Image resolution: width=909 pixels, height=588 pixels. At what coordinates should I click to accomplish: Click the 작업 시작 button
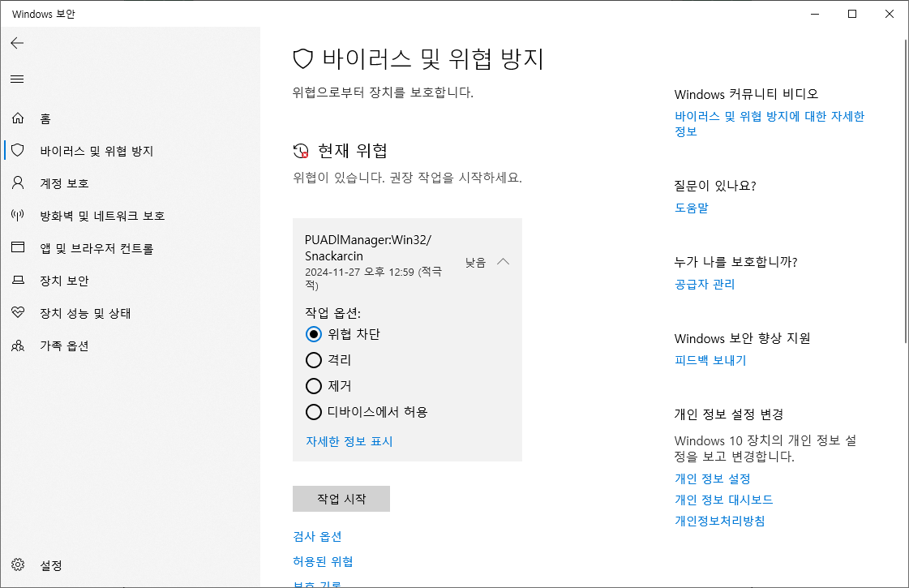341,499
